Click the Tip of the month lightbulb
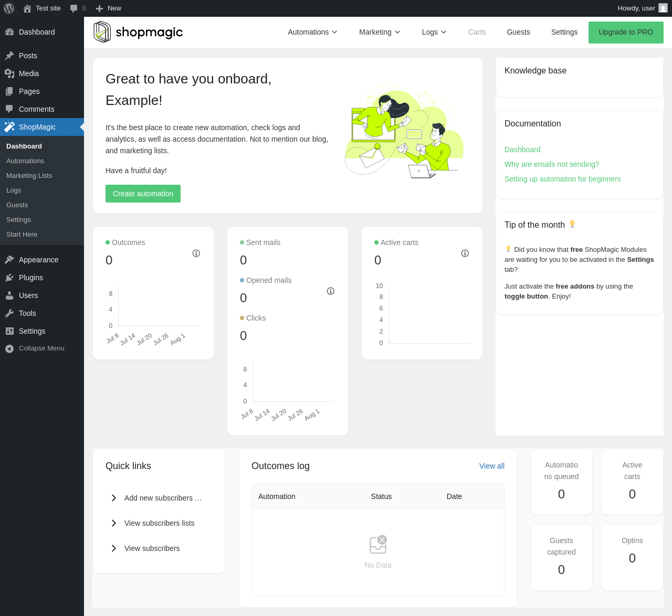This screenshot has width=672, height=616. (572, 224)
